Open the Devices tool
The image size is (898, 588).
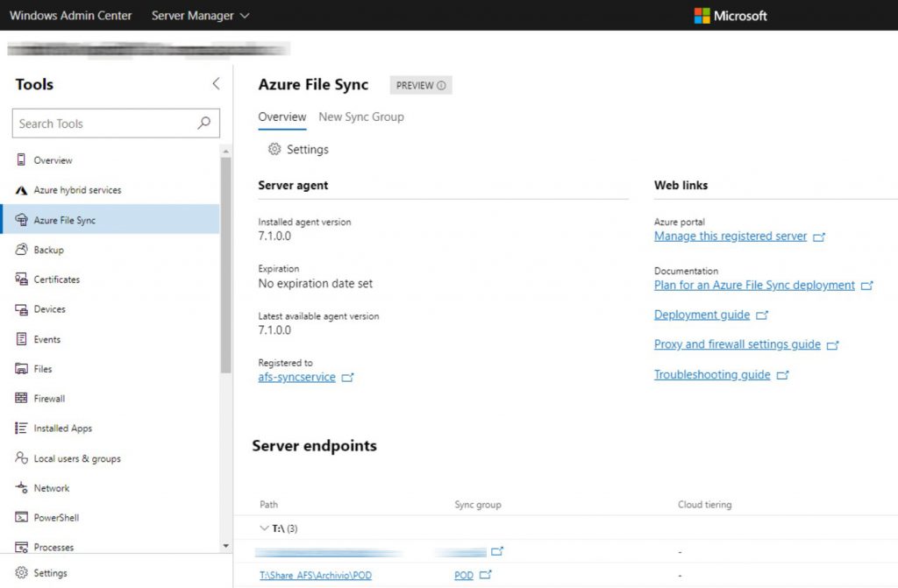point(49,309)
